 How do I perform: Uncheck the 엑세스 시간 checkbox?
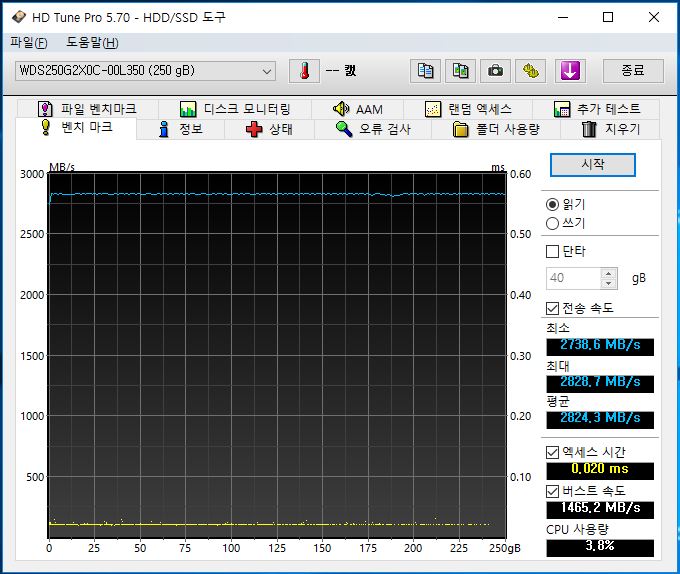(x=553, y=452)
